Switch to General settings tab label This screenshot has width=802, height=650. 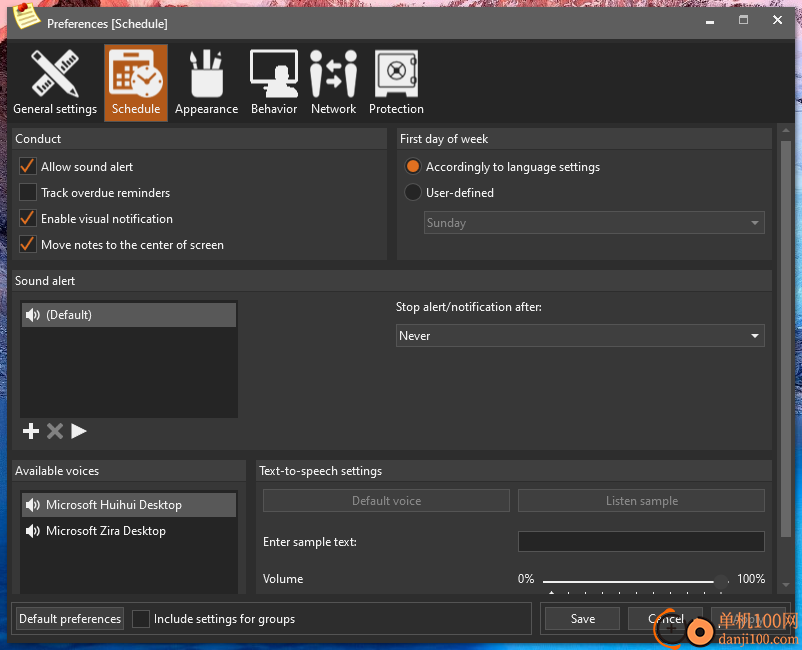point(55,109)
